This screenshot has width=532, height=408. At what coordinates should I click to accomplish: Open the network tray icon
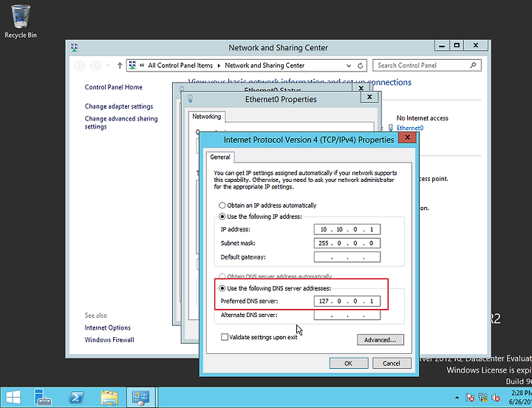482,398
